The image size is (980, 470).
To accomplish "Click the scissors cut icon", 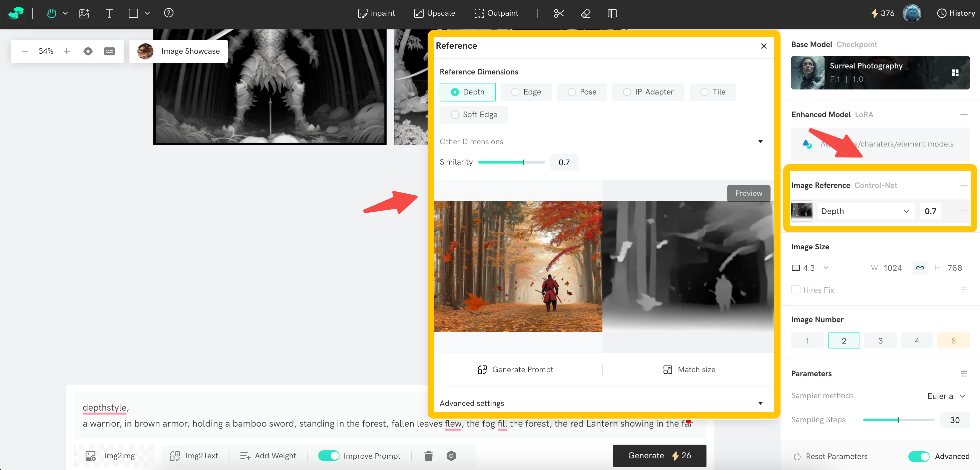I will click(x=558, y=13).
